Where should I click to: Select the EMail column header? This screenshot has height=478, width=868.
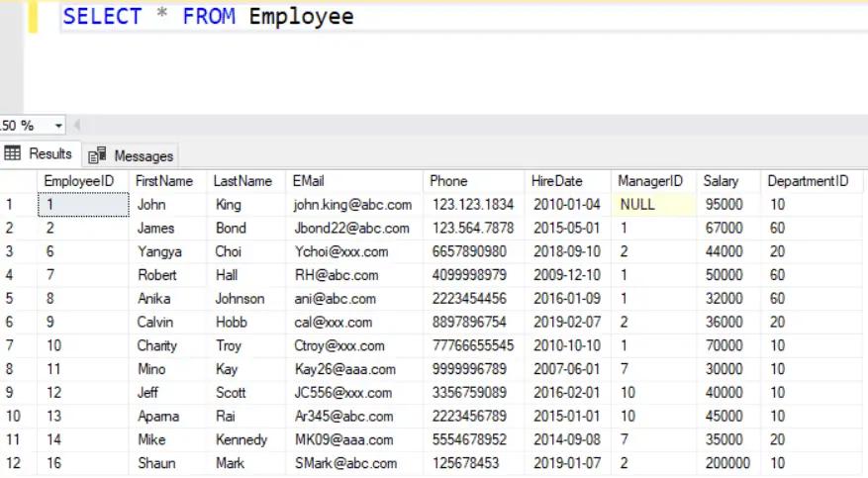tap(308, 181)
